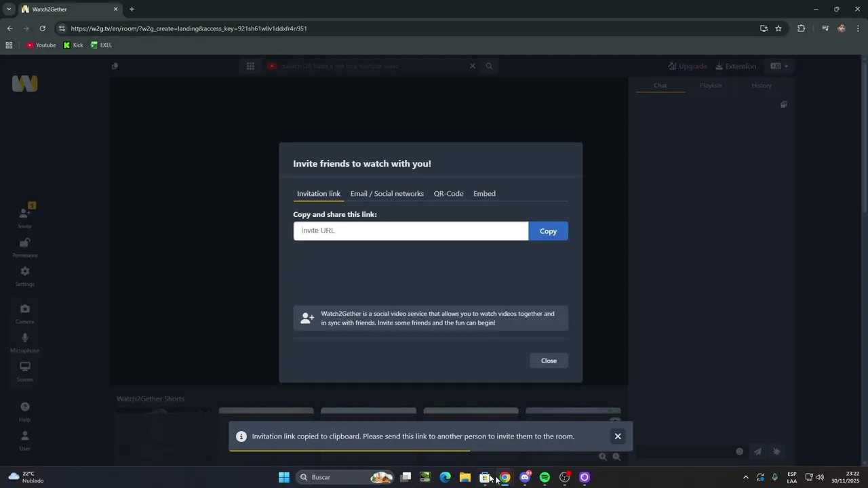The image size is (868, 488).
Task: Expand the layout dropdown next to Extension
Action: (779, 66)
